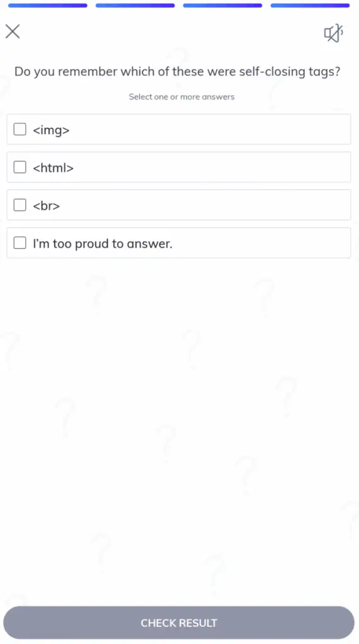Select the <br> answer row

pyautogui.click(x=179, y=205)
